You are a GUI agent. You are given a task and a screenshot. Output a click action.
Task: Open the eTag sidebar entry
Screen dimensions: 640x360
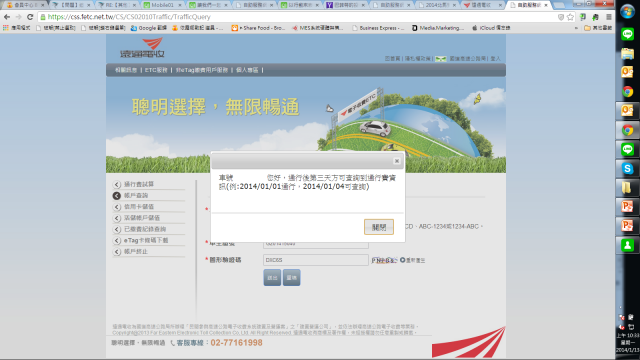click(x=146, y=240)
